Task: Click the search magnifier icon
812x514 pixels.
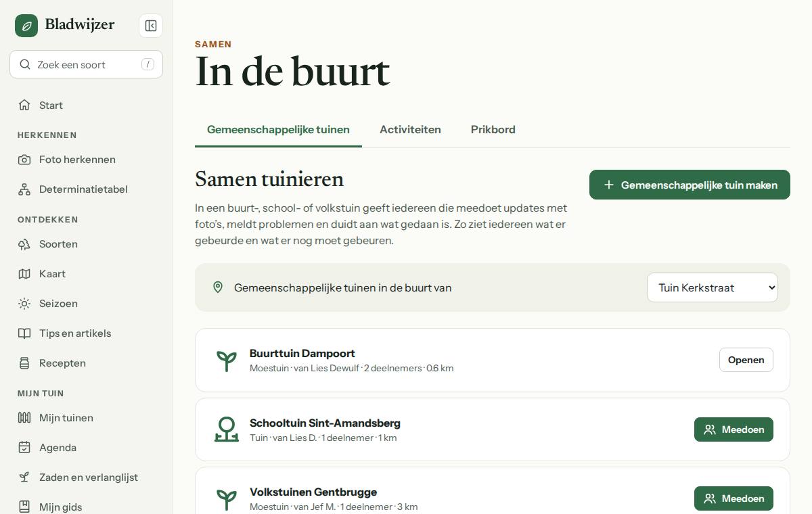Action: (x=25, y=64)
